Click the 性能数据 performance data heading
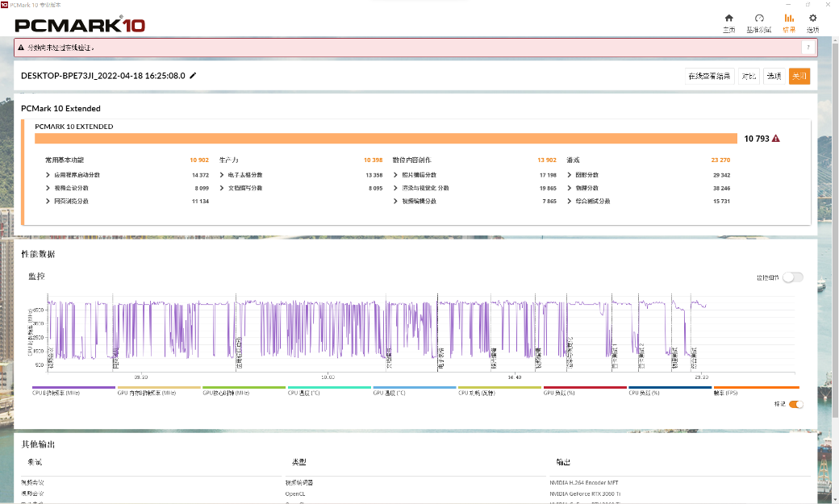 (38, 254)
